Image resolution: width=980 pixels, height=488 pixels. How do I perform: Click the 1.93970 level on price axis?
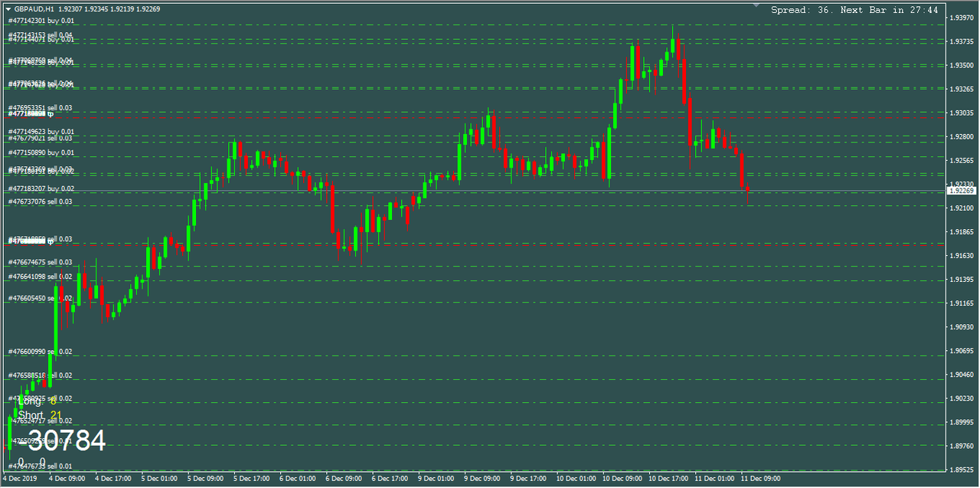(x=960, y=18)
